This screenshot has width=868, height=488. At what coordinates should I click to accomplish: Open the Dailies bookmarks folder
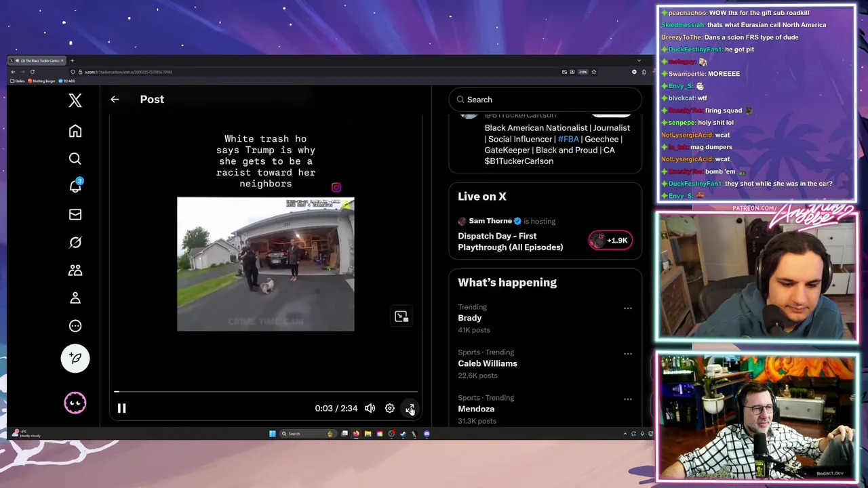click(18, 81)
